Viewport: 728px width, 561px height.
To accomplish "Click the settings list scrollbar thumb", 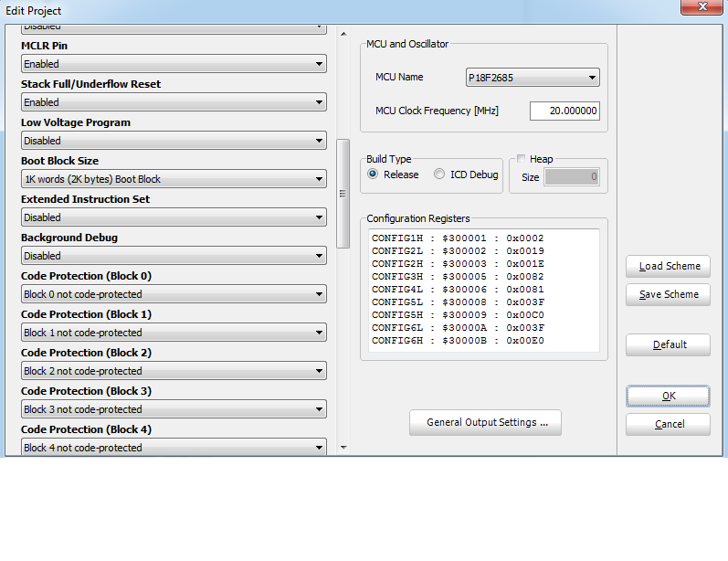I will click(343, 194).
